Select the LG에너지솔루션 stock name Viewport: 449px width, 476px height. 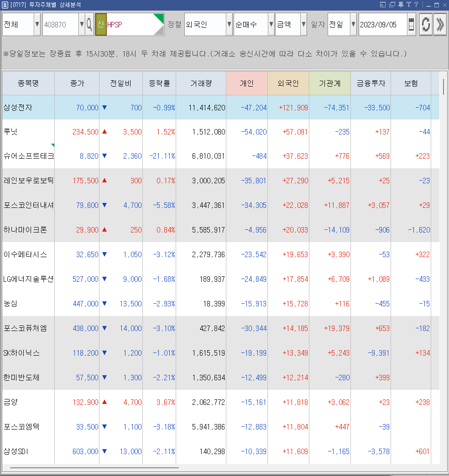tap(29, 279)
